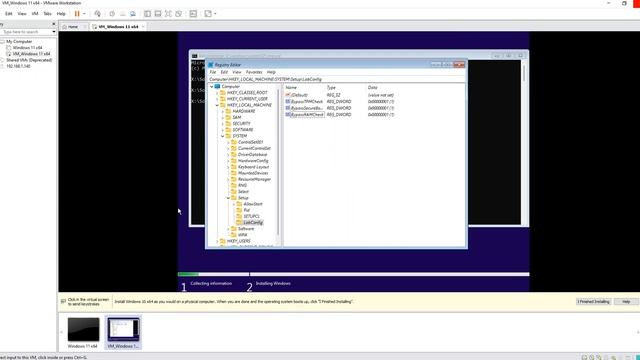Close the library sidebar panel
640x360 pixels.
tap(53, 24)
